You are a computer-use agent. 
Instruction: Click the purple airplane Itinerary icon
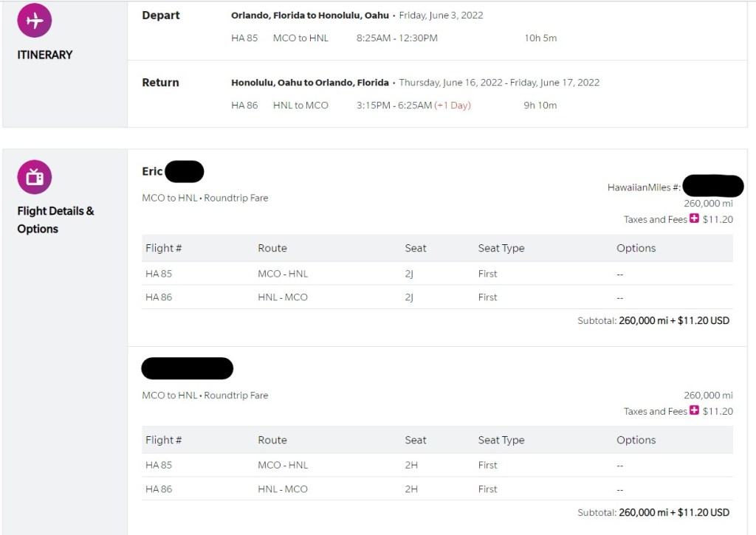[35, 21]
